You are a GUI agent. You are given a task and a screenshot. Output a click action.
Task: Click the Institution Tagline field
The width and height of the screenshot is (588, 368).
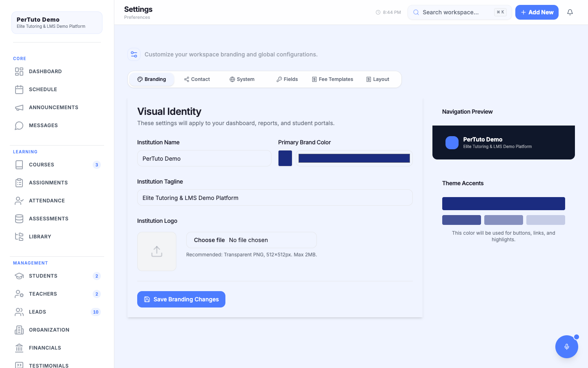click(x=275, y=197)
